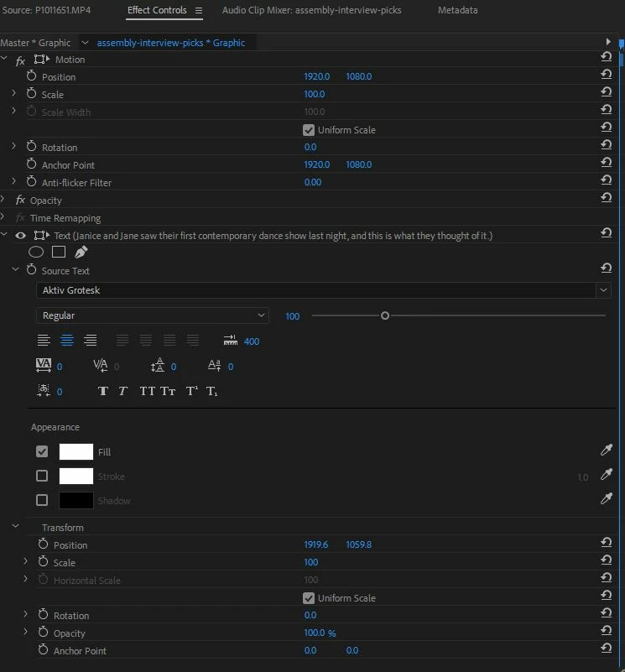Toggle stopwatch for Motion Anchor Point
625x672 pixels.
[31, 164]
